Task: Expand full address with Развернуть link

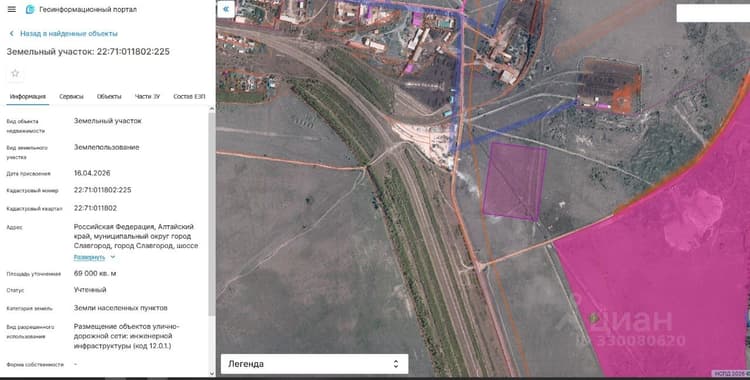Action: [x=89, y=257]
